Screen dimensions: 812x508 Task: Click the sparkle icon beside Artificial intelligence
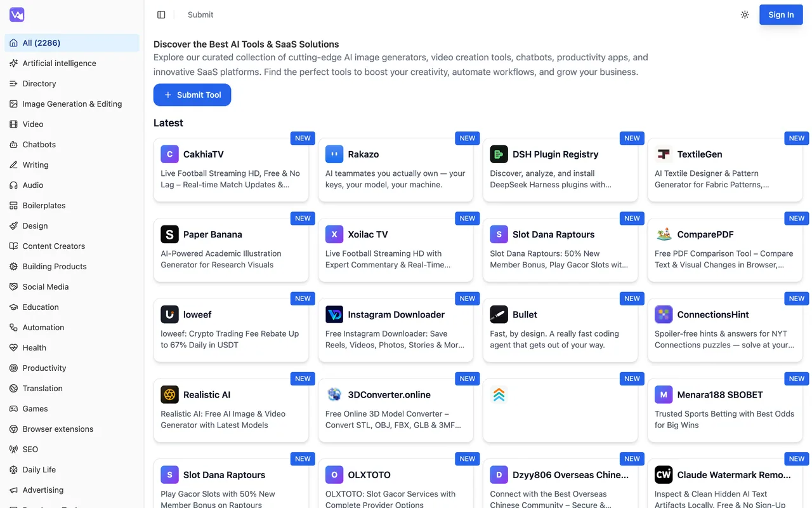pos(13,63)
